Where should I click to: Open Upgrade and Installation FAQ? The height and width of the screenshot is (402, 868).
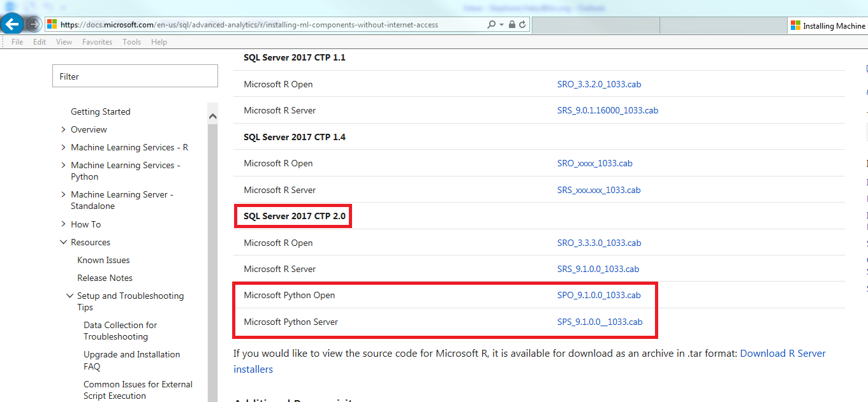[131, 360]
